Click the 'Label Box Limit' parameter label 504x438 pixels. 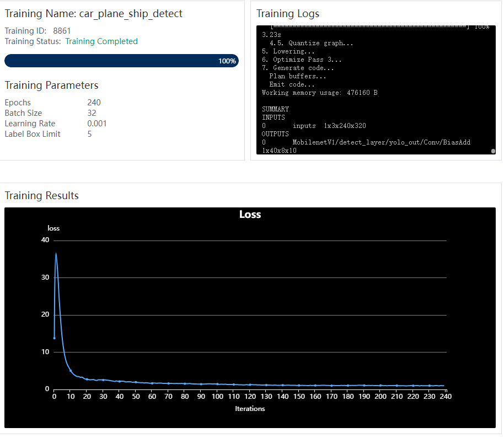click(33, 134)
